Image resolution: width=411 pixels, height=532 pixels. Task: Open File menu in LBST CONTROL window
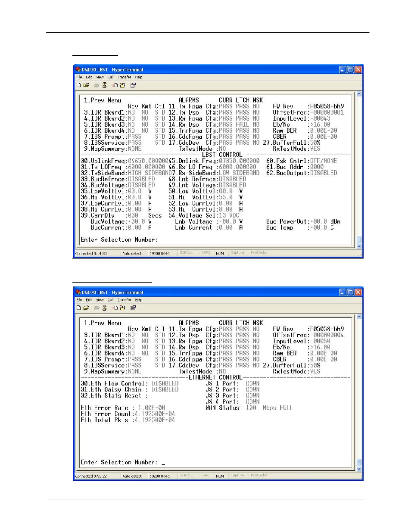(x=79, y=78)
